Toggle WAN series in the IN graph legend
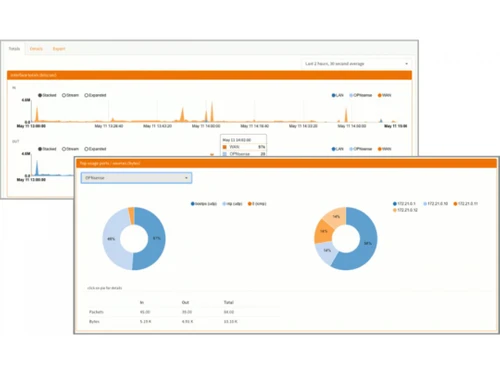The width and height of the screenshot is (500, 375). click(x=384, y=95)
